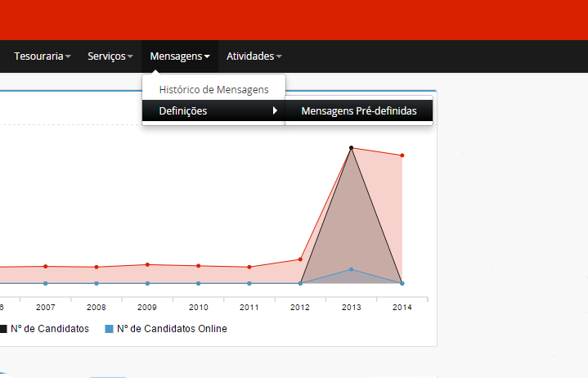Viewport: 588px width, 378px height.
Task: Click the red data point for 2012
Action: pos(300,259)
